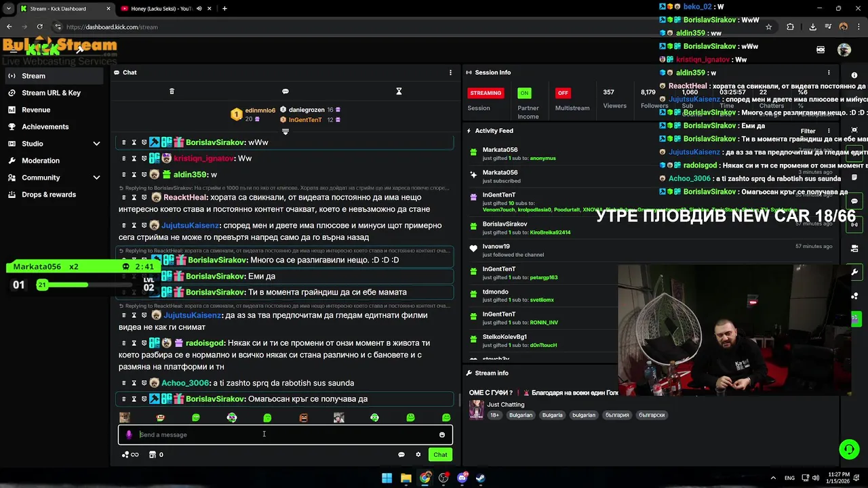Click the red STREAMING session badge

pos(486,93)
